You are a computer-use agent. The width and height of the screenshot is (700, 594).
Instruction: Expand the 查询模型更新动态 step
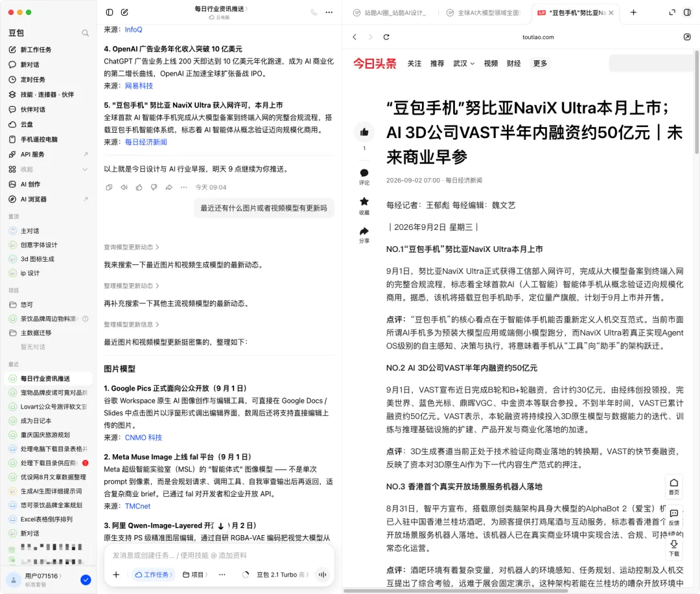[x=131, y=247]
